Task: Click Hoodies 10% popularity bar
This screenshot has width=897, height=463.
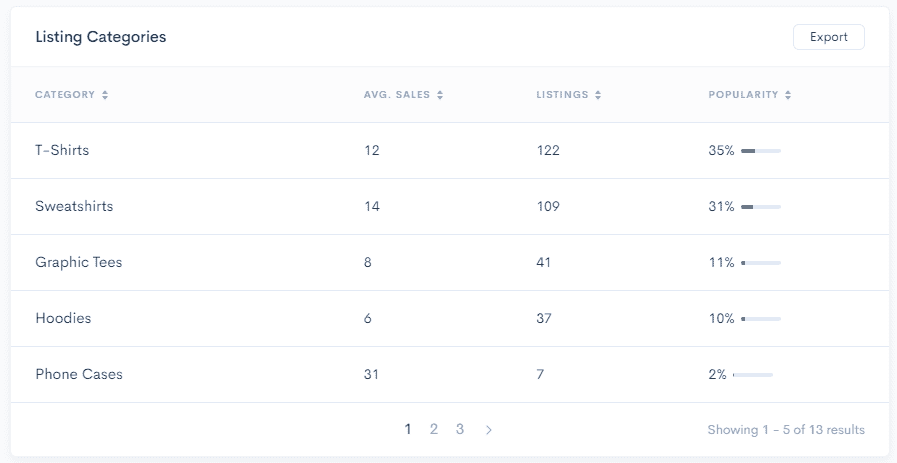Action: click(x=761, y=319)
